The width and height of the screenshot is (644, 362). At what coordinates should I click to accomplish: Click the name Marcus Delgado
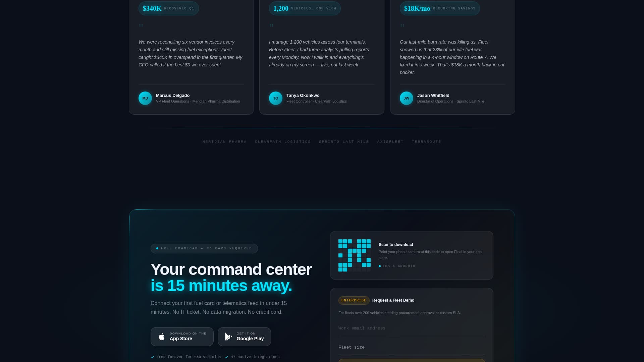point(173,96)
